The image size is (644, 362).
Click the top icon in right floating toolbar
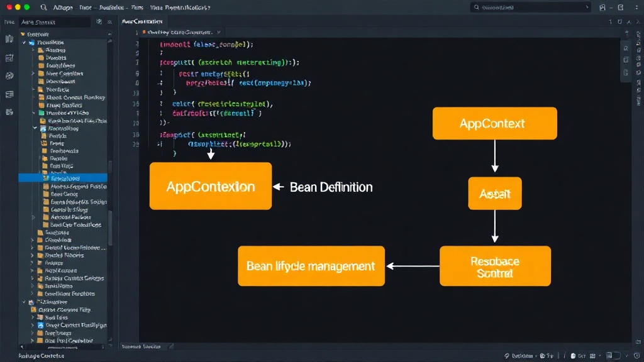click(x=626, y=48)
